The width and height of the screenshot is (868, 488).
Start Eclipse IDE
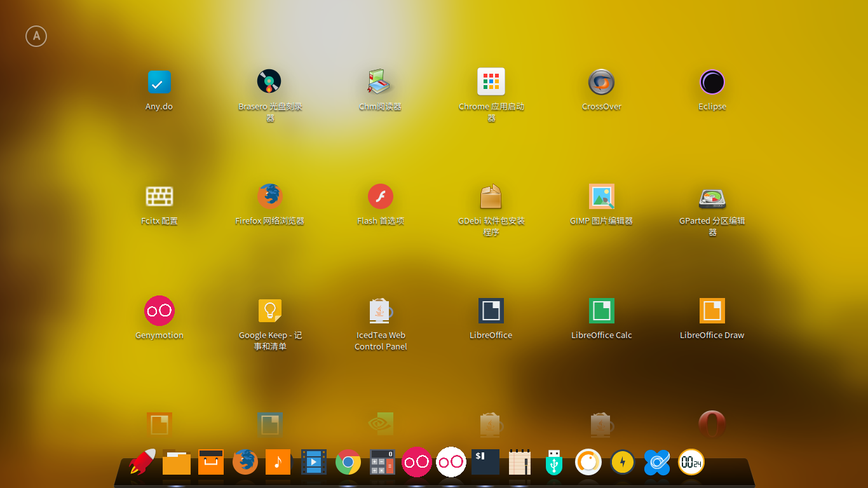pos(712,82)
